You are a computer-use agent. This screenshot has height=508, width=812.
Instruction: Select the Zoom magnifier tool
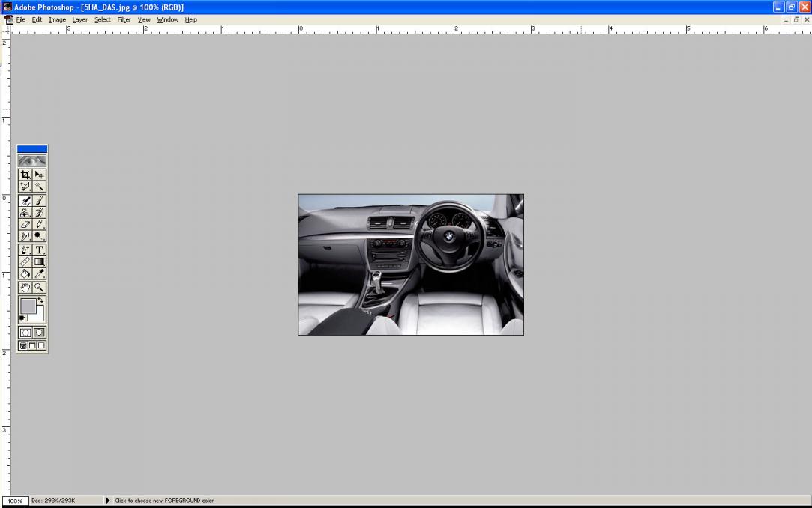click(39, 288)
